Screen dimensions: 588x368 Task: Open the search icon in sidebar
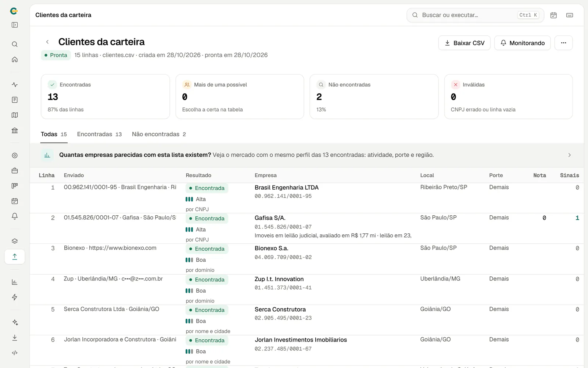[x=15, y=44]
